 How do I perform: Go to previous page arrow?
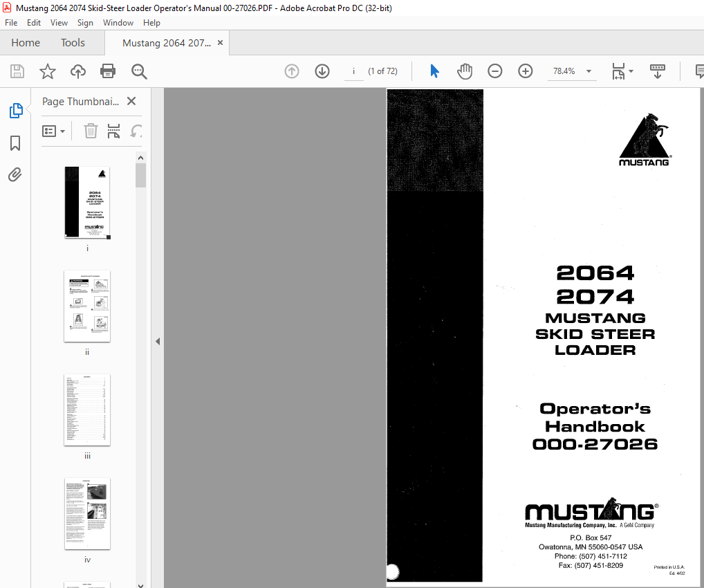pos(292,71)
